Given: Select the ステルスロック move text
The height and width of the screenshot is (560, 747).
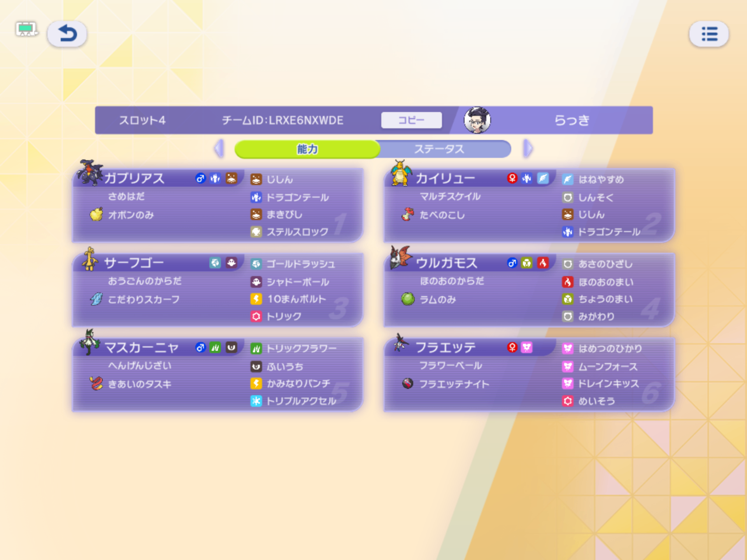Looking at the screenshot, I should tap(298, 232).
